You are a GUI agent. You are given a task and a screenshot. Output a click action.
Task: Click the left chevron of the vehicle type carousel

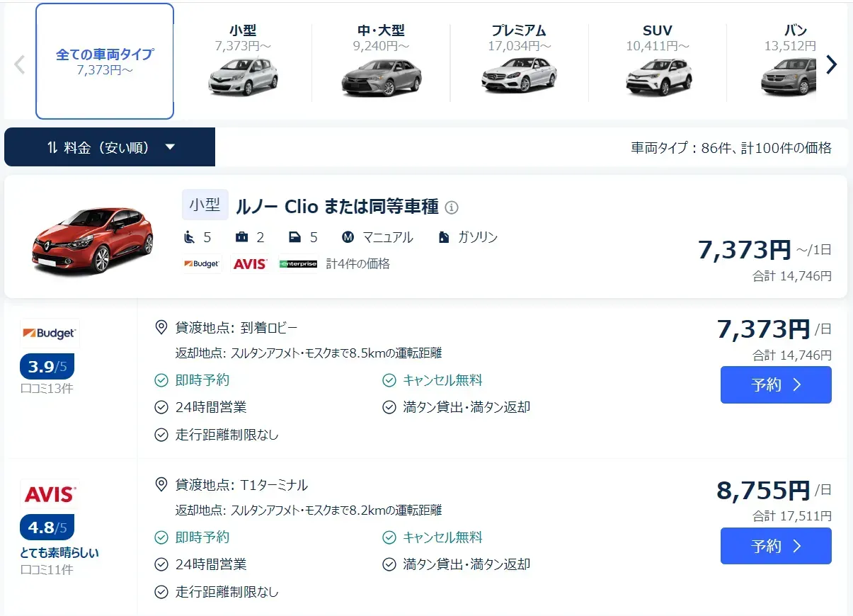18,64
